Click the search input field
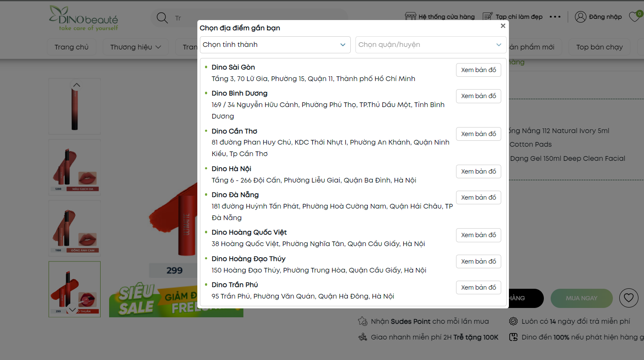Viewport: 644px width, 360px height. click(x=256, y=18)
